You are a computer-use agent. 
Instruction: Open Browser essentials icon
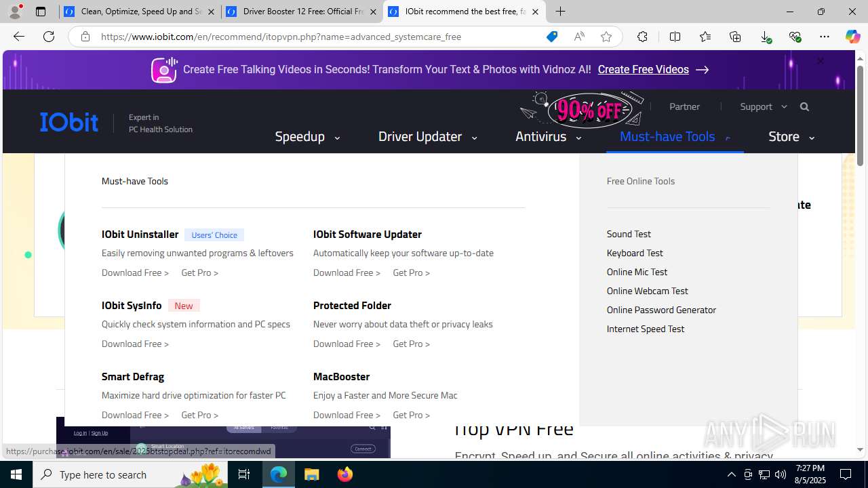click(x=795, y=37)
